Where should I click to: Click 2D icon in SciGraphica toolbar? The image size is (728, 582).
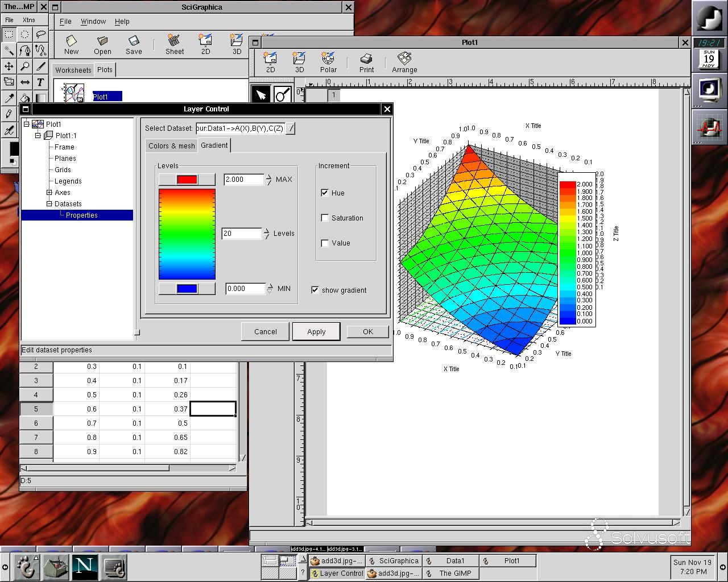[x=205, y=44]
